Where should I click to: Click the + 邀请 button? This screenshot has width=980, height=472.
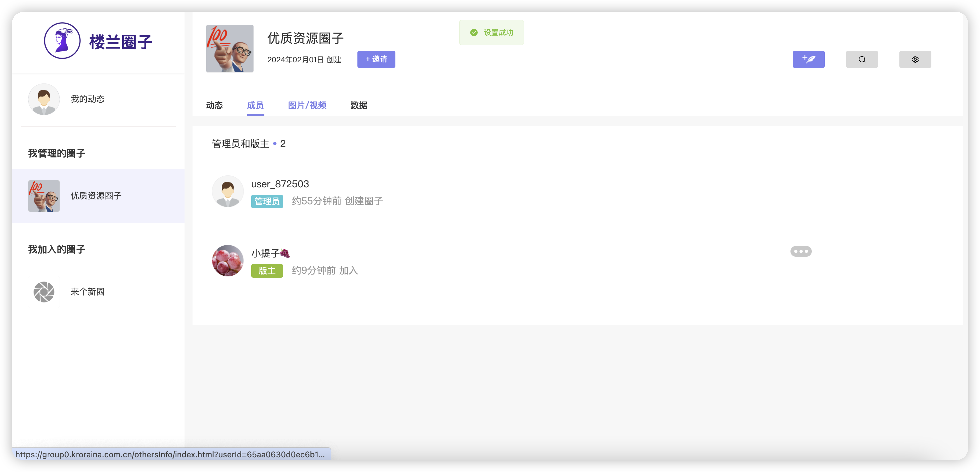point(376,59)
